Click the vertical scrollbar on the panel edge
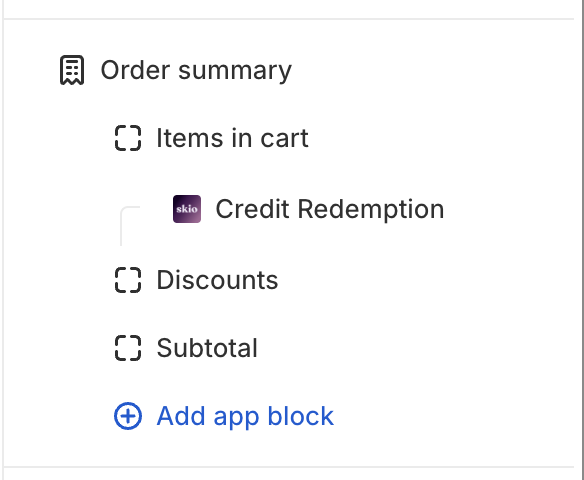The image size is (584, 480). 581,240
